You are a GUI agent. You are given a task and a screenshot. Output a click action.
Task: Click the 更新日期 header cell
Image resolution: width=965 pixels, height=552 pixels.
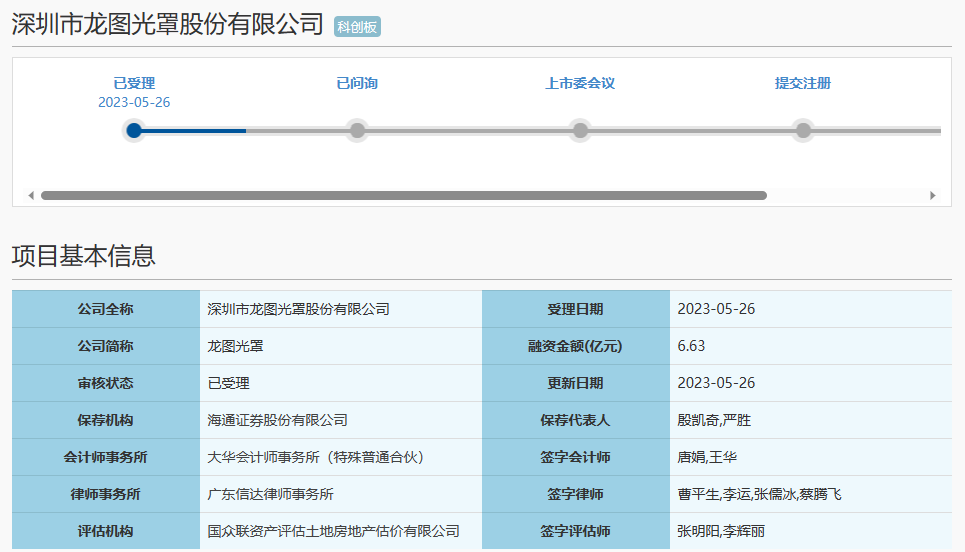tap(575, 383)
